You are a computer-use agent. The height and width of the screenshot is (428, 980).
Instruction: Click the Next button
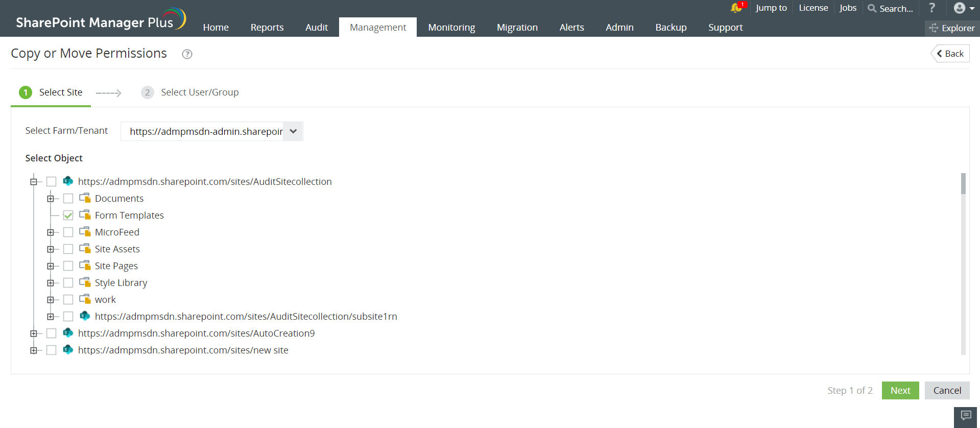(900, 390)
